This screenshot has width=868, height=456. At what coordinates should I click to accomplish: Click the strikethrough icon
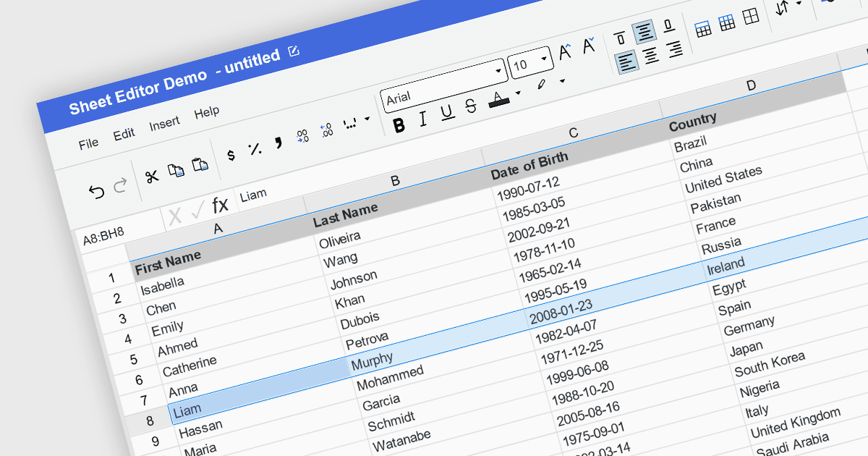pyautogui.click(x=471, y=106)
